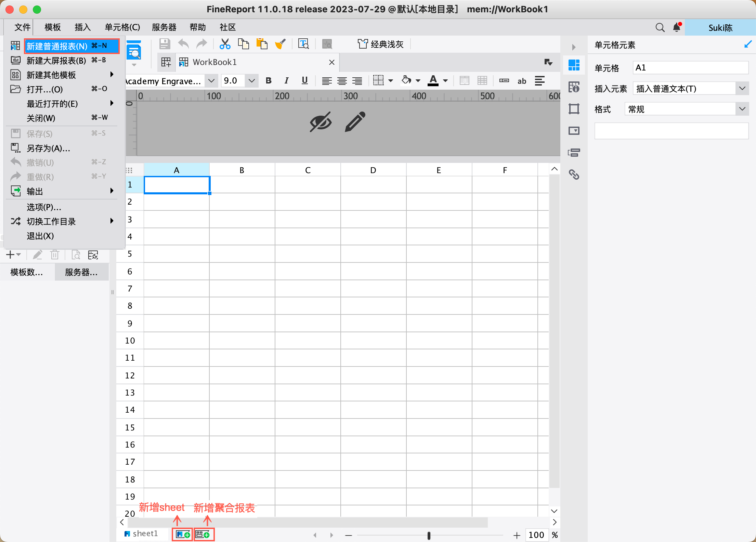Switch to the 服务器... dataset tab

coord(81,272)
